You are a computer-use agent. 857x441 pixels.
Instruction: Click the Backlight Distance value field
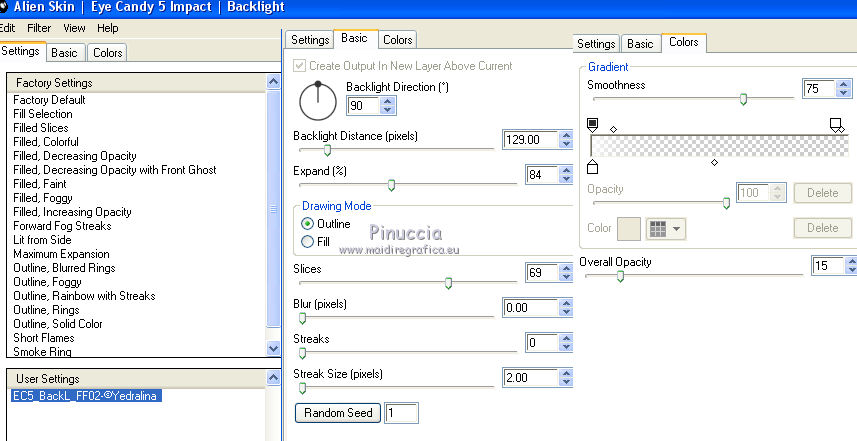coord(530,140)
